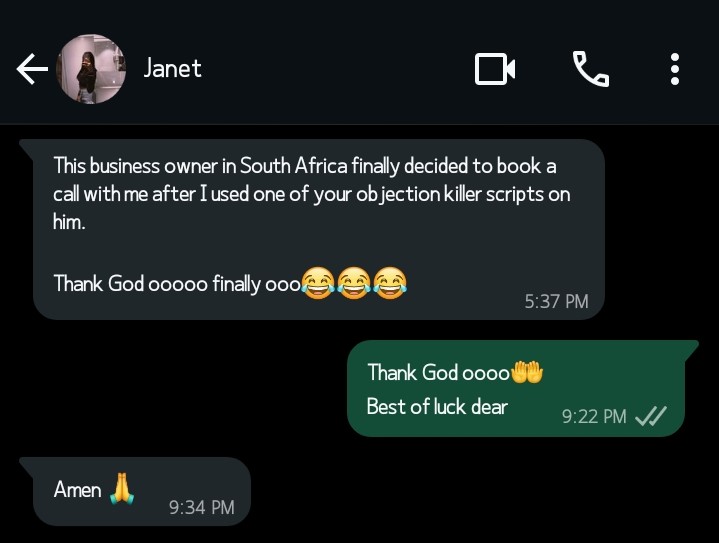Click the 9:34 PM timestamp
The height and width of the screenshot is (543, 719).
(202, 507)
